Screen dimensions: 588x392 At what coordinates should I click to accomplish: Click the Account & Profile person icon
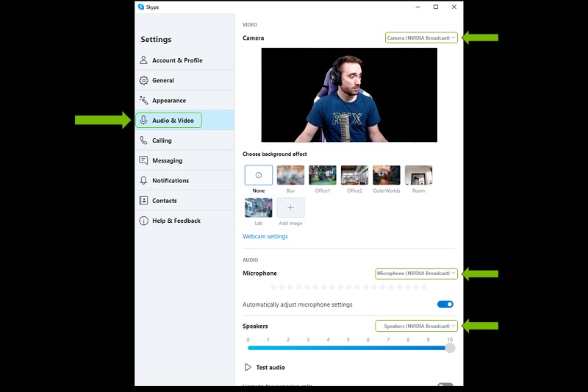tap(143, 60)
